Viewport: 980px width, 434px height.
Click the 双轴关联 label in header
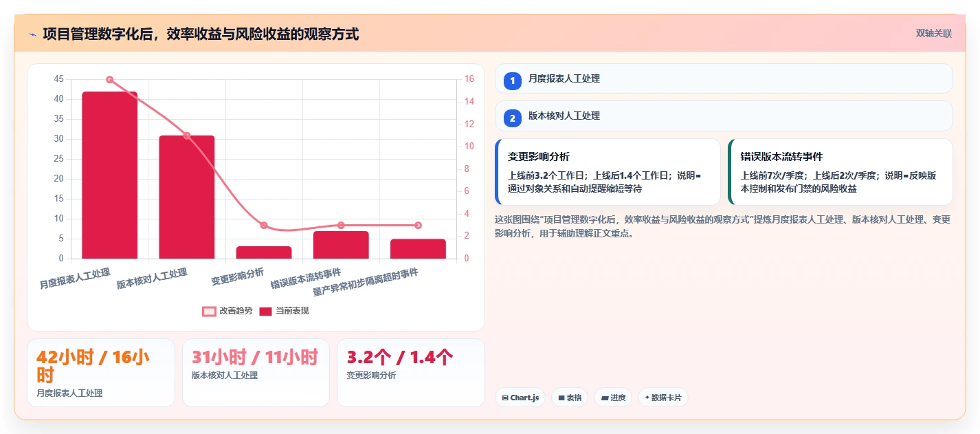click(933, 34)
